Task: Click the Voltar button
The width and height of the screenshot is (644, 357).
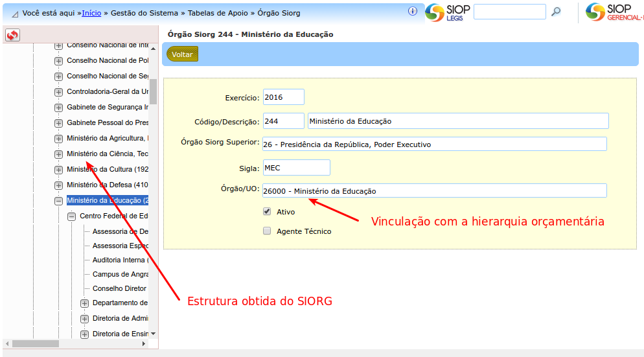Action: pyautogui.click(x=182, y=54)
